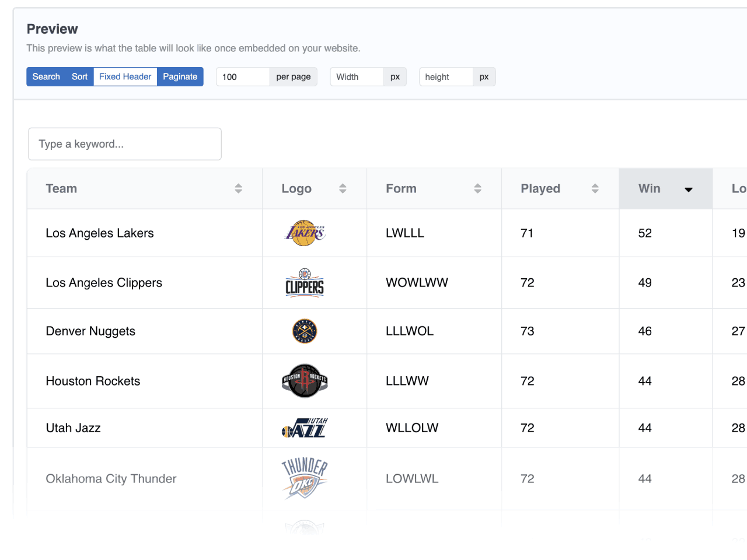This screenshot has width=747, height=560.
Task: Click the Width input field
Action: (x=357, y=77)
